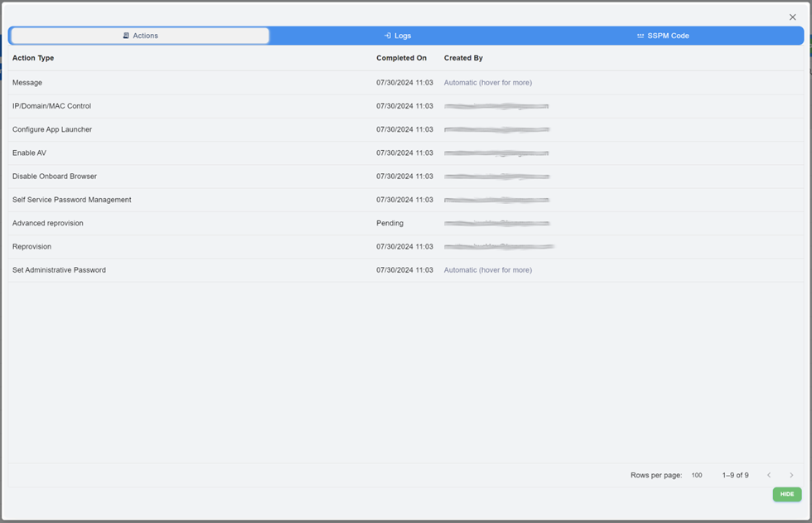
Task: Select Self Service Password Management row
Action: click(71, 200)
